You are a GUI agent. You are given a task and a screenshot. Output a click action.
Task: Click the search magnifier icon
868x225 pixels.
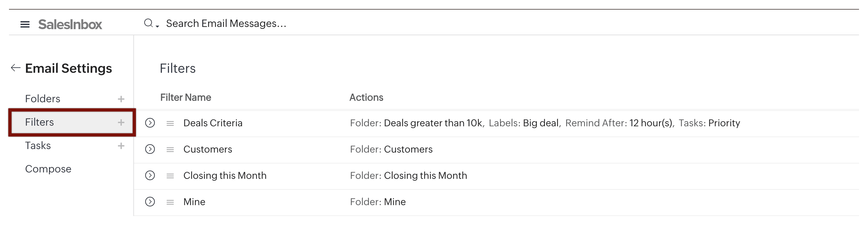coord(149,23)
